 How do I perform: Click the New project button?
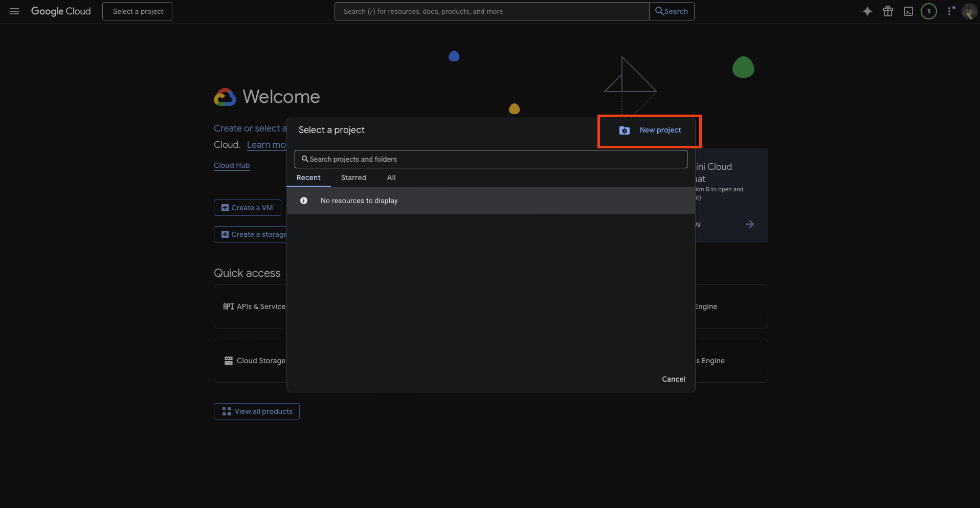point(650,130)
